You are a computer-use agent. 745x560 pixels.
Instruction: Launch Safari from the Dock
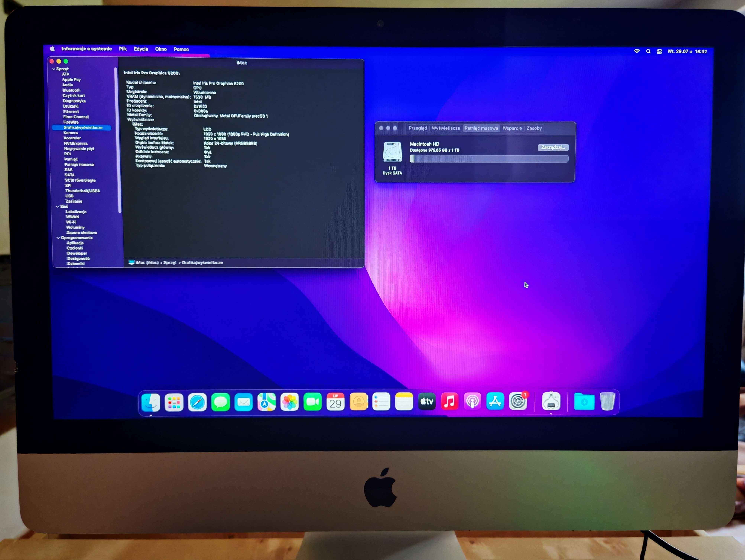tap(197, 402)
